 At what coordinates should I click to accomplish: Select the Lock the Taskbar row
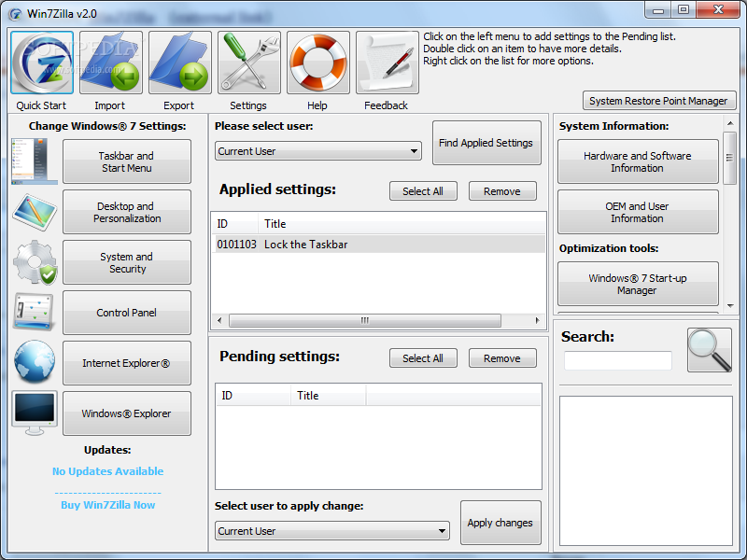click(380, 245)
